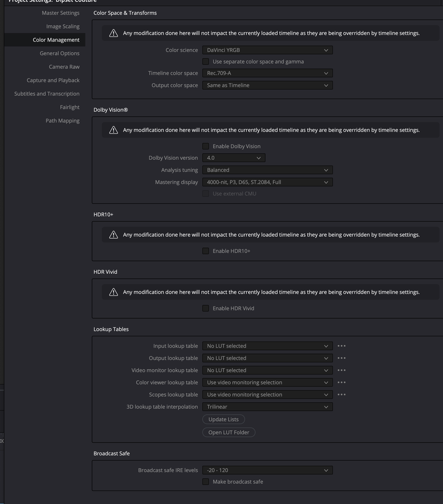This screenshot has width=443, height=504.
Task: Open the Input lookup table options menu
Action: point(342,346)
